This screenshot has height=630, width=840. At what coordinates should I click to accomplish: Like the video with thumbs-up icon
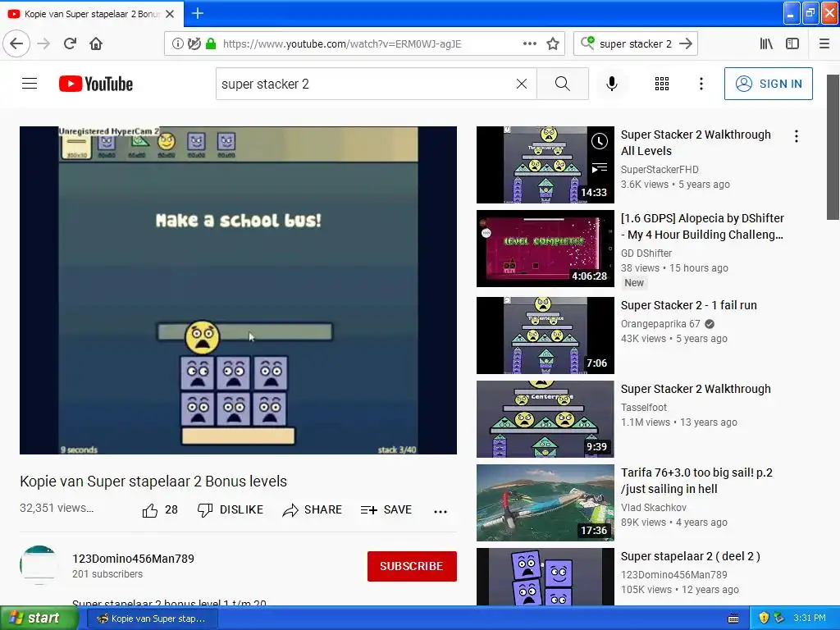150,510
